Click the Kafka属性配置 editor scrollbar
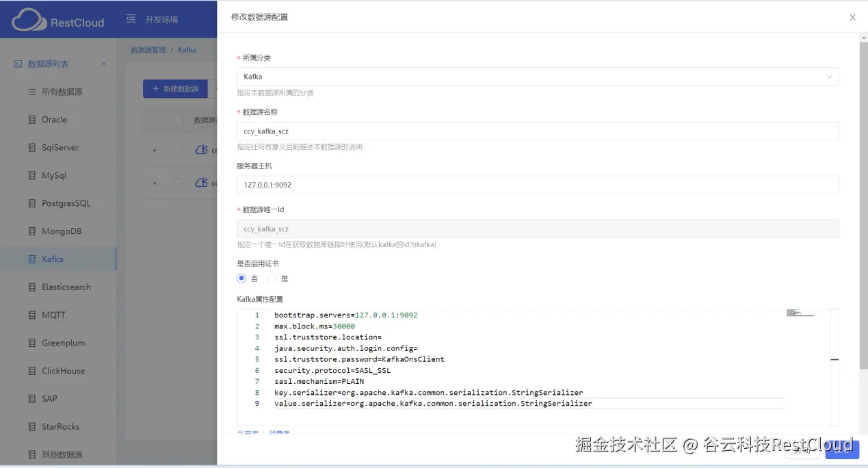868x468 pixels. [x=834, y=367]
